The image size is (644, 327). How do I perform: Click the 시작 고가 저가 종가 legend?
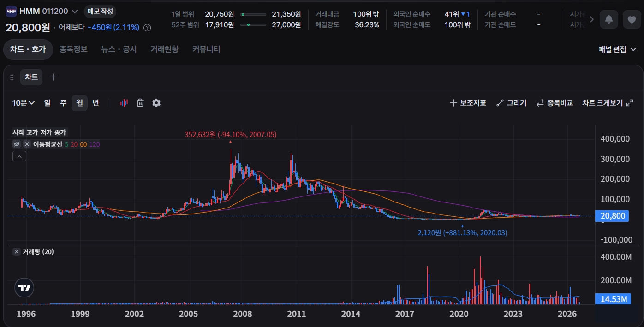(x=39, y=132)
